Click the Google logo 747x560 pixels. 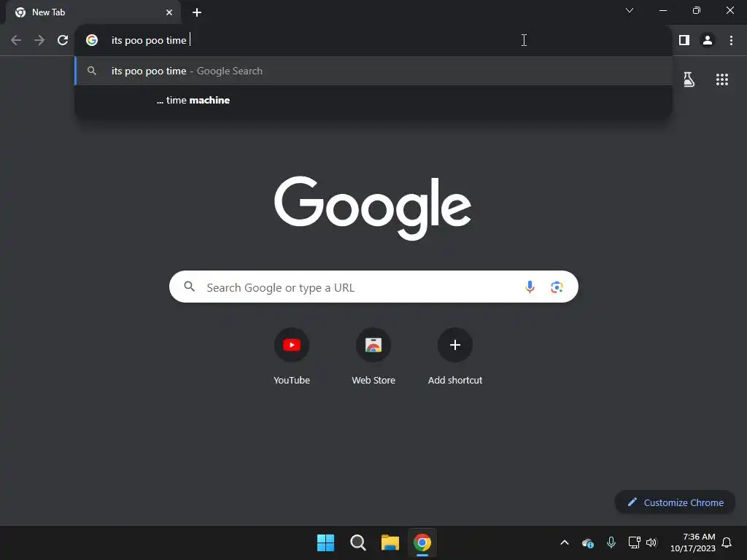(373, 208)
